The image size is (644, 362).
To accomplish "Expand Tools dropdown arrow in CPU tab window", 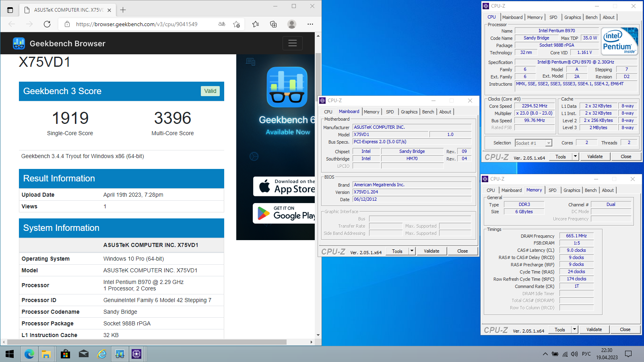I will [575, 156].
